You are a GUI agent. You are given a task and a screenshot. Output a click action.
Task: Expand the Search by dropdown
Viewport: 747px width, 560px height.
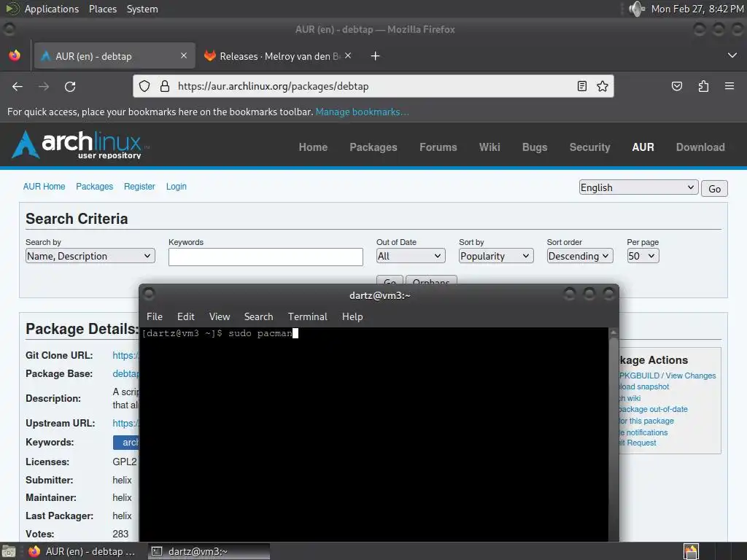coord(90,256)
